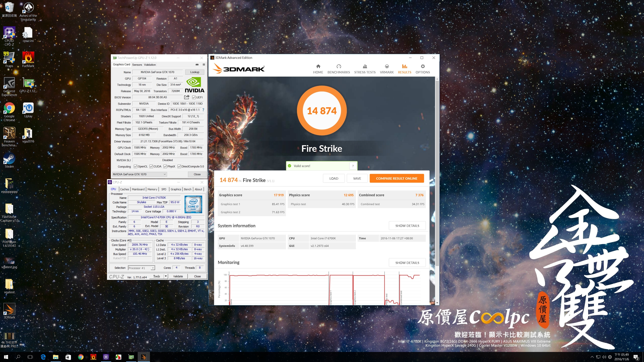Select RESULTS in 3DMark navigation

pyautogui.click(x=404, y=69)
